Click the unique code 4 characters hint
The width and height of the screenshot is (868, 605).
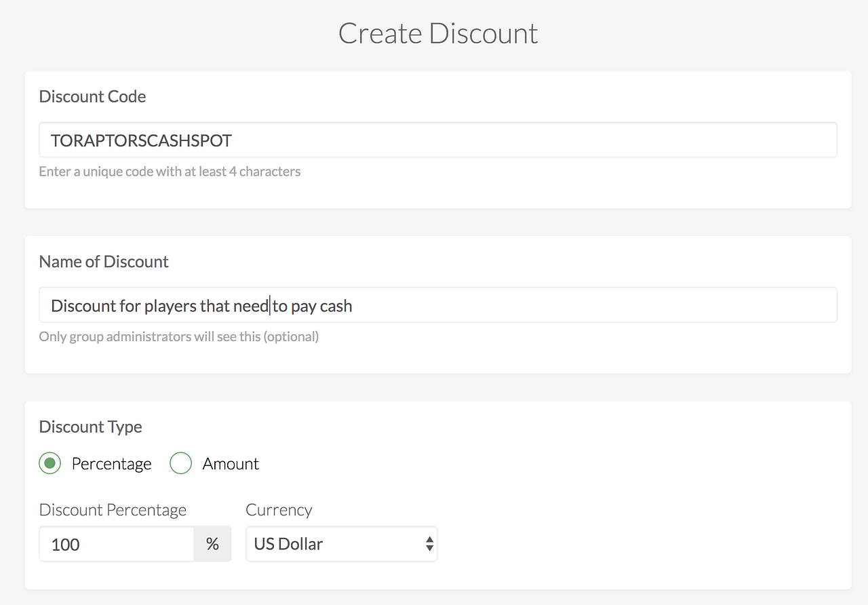[x=170, y=172]
